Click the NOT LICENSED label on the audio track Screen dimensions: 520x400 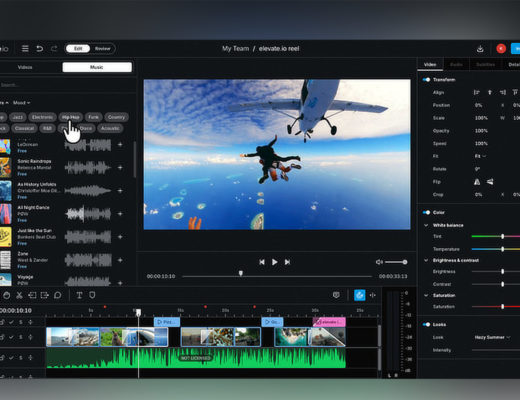(196, 358)
